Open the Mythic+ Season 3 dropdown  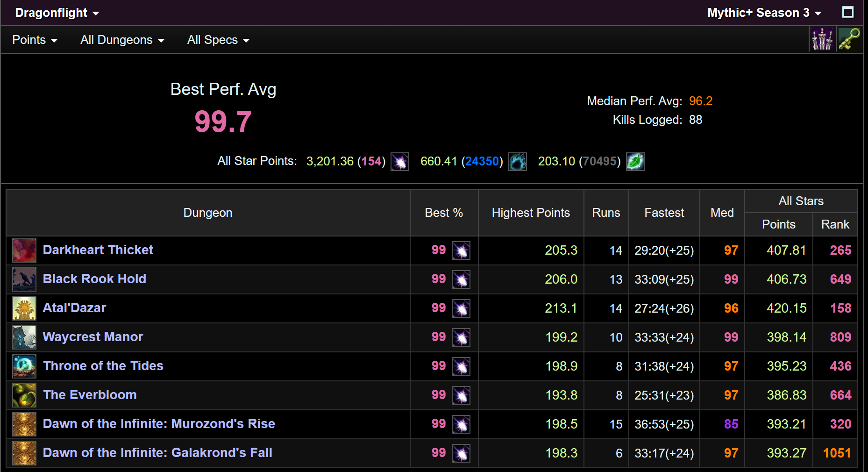pyautogui.click(x=764, y=13)
